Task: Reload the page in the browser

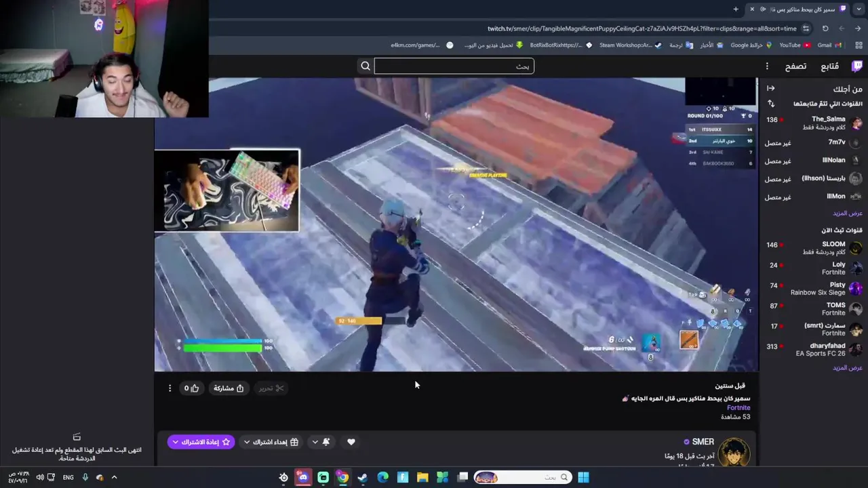Action: click(x=825, y=28)
